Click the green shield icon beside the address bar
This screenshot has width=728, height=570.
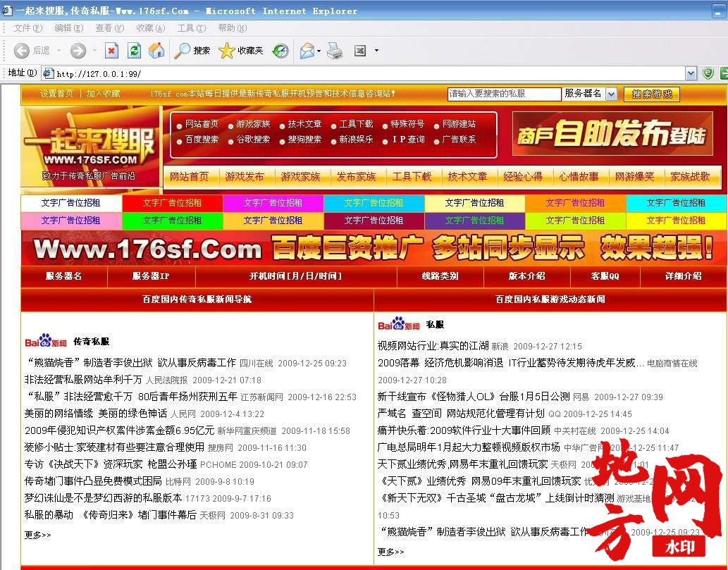[708, 73]
